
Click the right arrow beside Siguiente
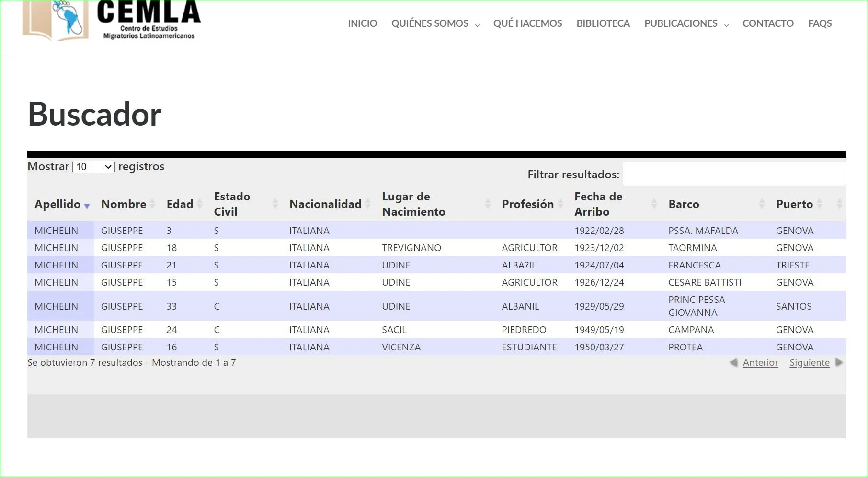click(x=839, y=362)
